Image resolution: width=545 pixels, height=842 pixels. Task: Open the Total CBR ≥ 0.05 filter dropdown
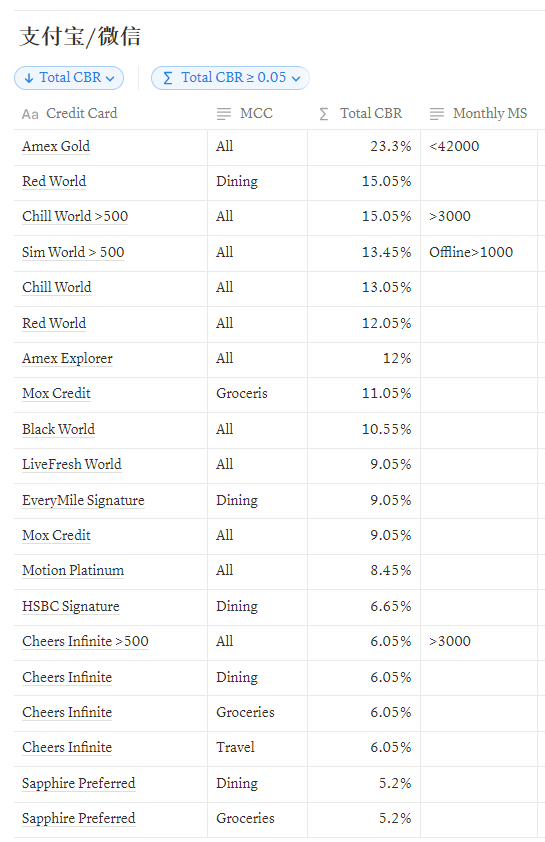pos(230,78)
